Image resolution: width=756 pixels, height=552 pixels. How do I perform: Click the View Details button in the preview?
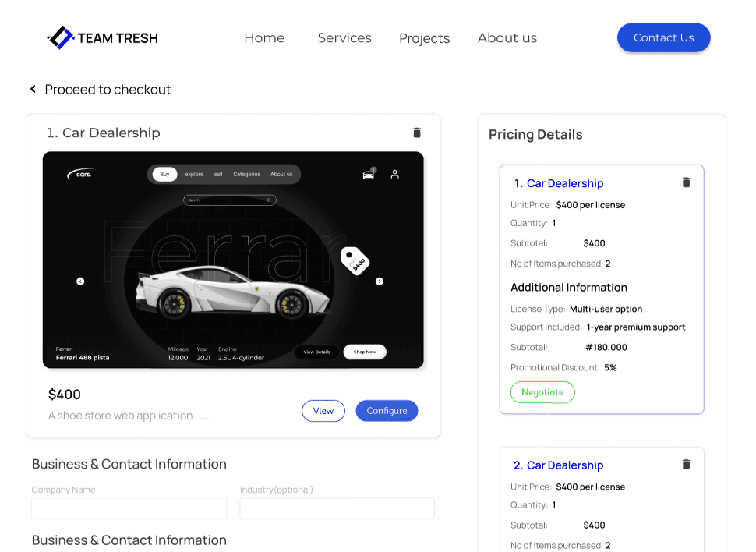coord(316,352)
